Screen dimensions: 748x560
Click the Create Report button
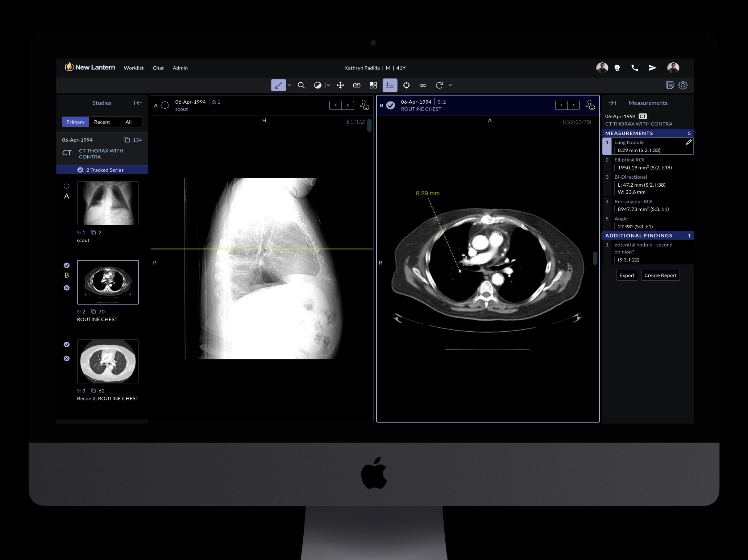click(x=660, y=275)
